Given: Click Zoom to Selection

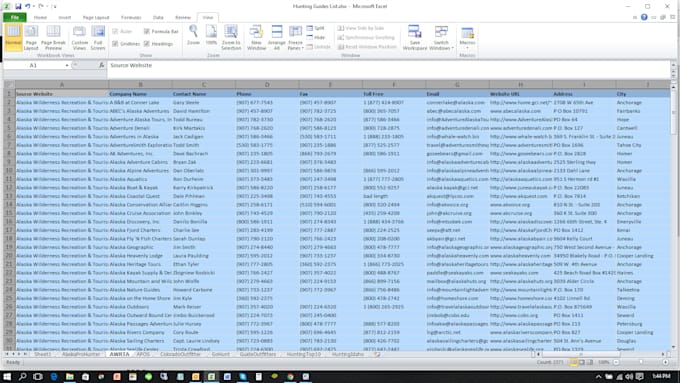Looking at the screenshot, I should pyautogui.click(x=231, y=38).
